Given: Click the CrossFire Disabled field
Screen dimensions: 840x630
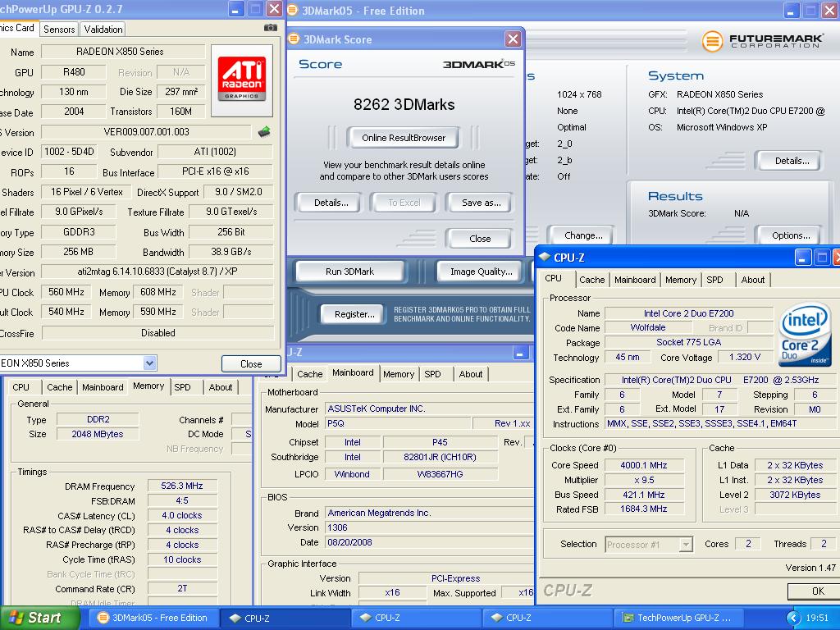Looking at the screenshot, I should click(x=158, y=333).
